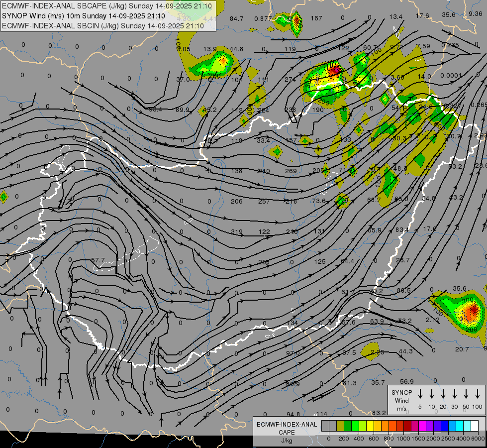Click the 1000 tick label on CAPE scale
The image size is (487, 448).
(403, 439)
